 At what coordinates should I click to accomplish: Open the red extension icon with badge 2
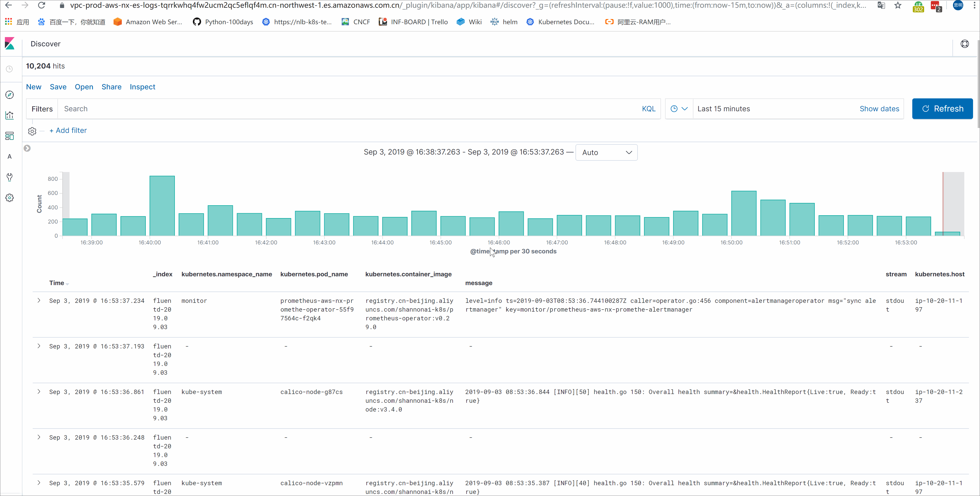pos(936,6)
